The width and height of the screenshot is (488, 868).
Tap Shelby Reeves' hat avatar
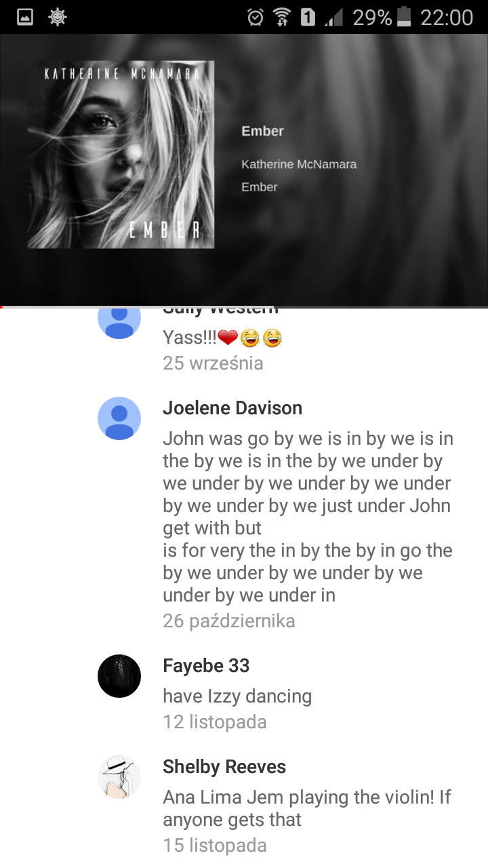click(x=119, y=777)
